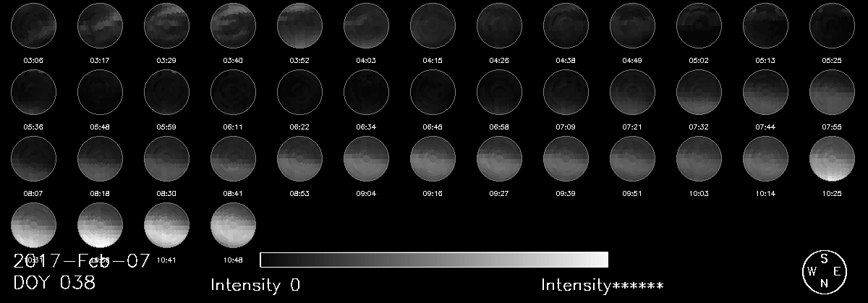Image resolution: width=868 pixels, height=303 pixels.
Task: Select the 05:13 intensity disk
Action: pos(765,25)
